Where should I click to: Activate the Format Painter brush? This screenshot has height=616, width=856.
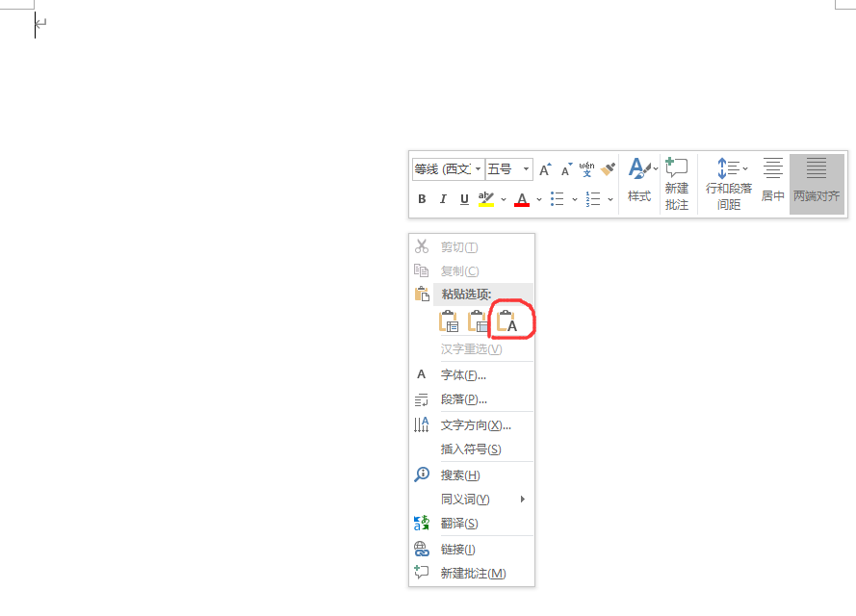click(608, 169)
